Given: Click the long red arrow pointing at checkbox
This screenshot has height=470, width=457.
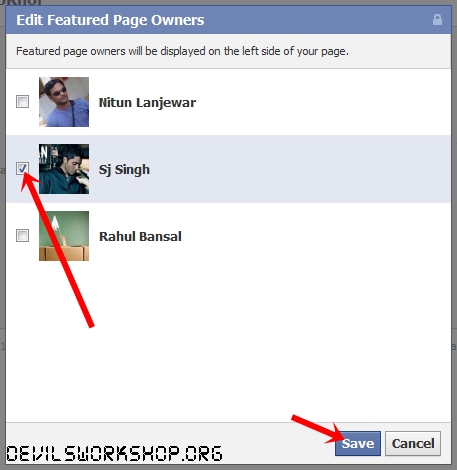Looking at the screenshot, I should (x=57, y=250).
